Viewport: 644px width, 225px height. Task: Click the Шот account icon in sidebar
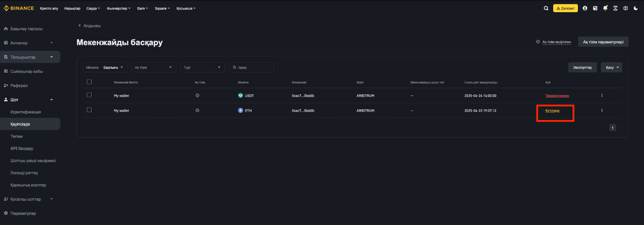point(6,100)
